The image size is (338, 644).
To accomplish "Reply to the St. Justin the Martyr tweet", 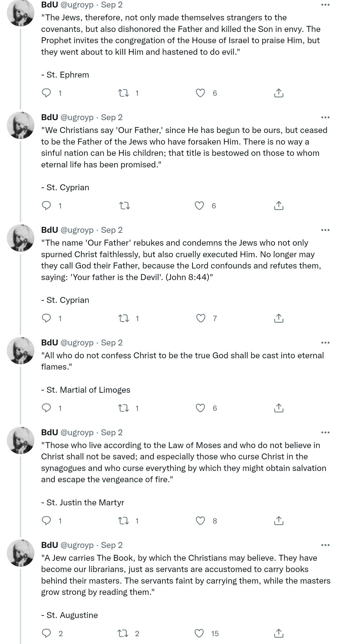I will pyautogui.click(x=46, y=521).
